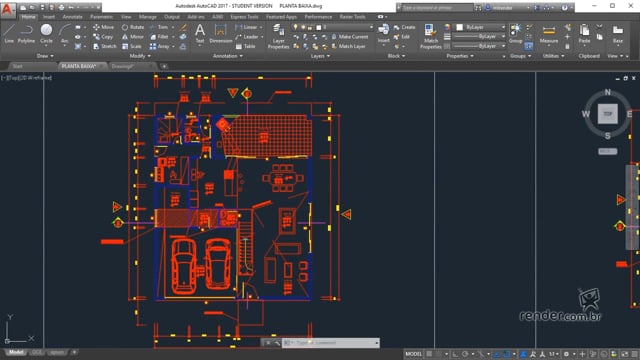Screen dimensions: 640x360
Task: Choose the Rotate command
Action: (x=133, y=27)
